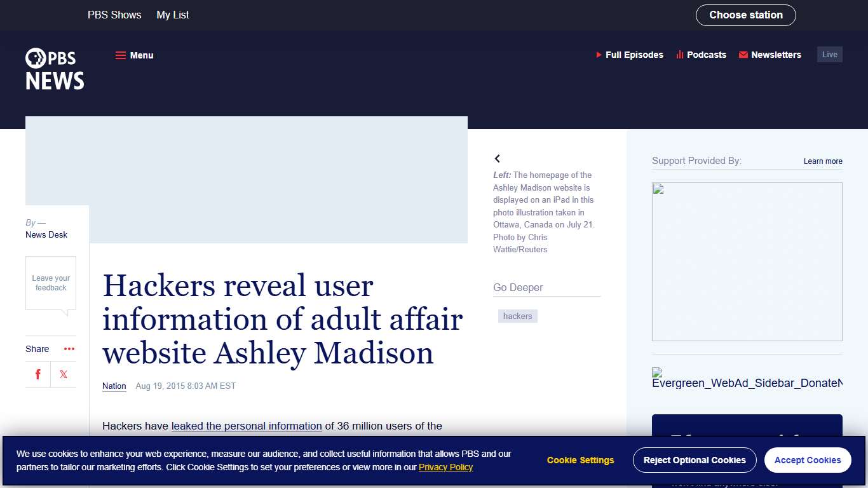Click the PBS News logo
This screenshot has width=868, height=488.
click(x=54, y=69)
